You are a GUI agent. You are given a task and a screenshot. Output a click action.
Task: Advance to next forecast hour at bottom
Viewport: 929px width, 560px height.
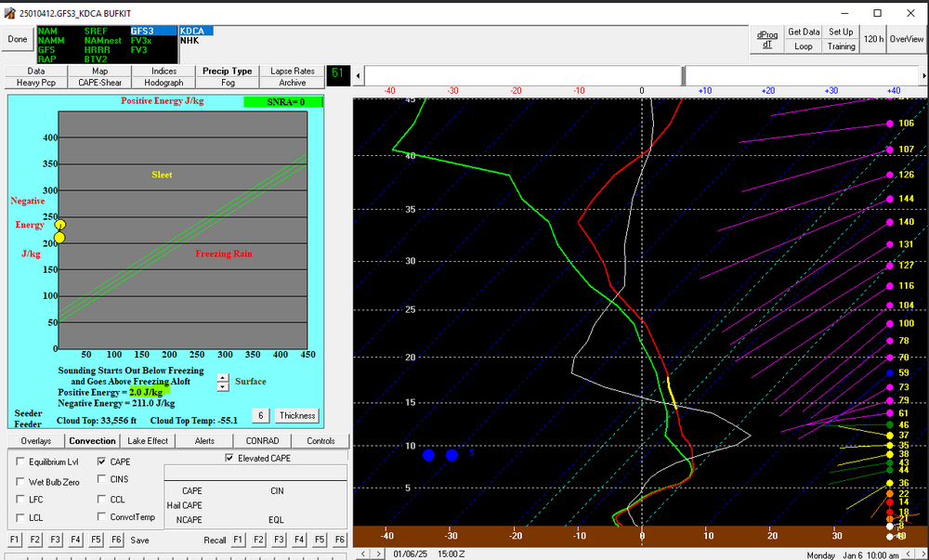click(377, 554)
